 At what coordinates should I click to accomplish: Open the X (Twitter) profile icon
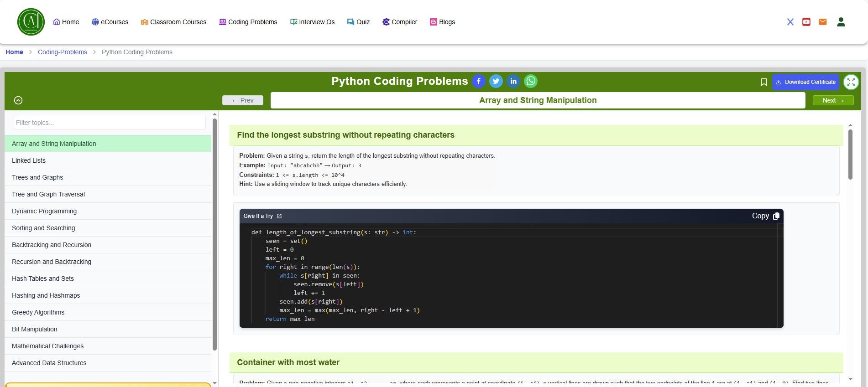coord(790,22)
